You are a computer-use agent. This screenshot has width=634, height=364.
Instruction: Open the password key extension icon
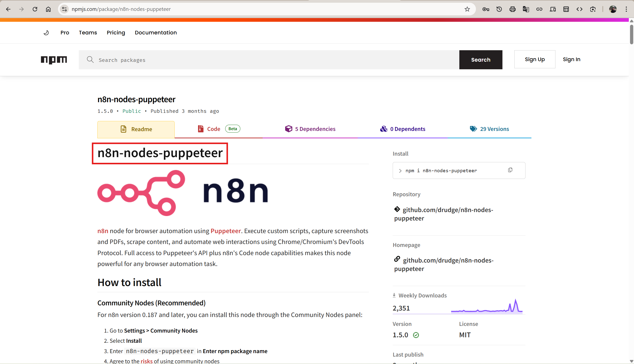486,9
